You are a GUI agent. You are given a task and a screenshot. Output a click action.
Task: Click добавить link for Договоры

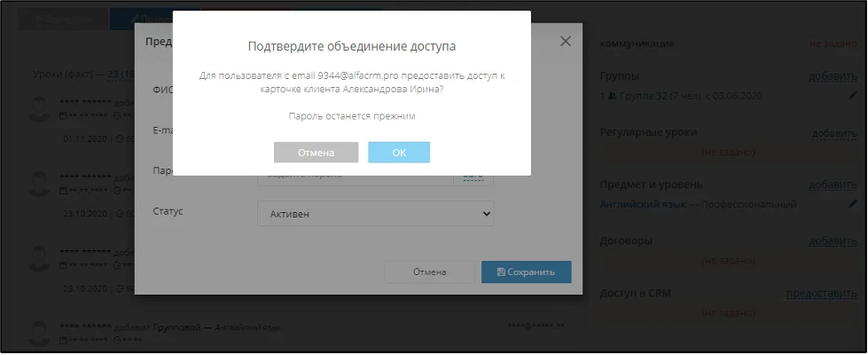click(833, 241)
